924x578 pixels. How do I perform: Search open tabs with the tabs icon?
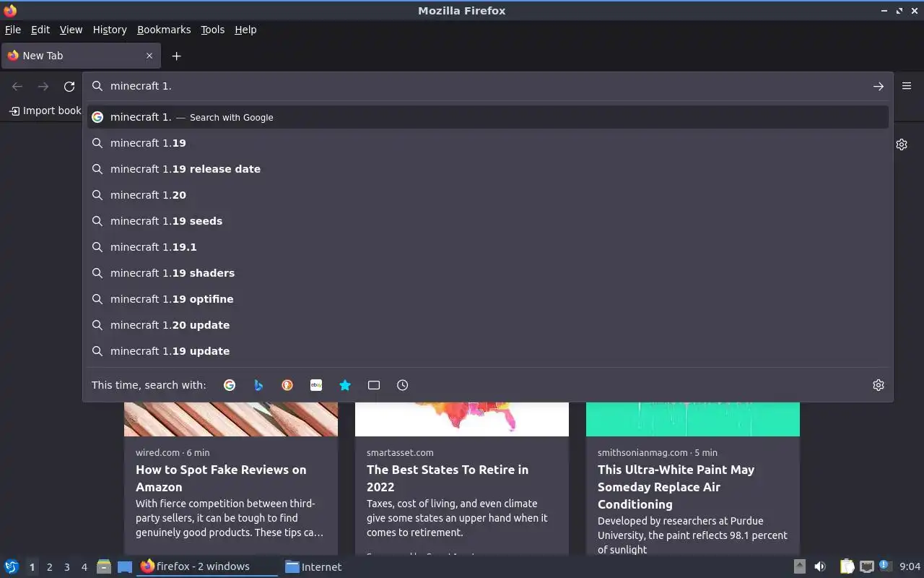pos(374,385)
